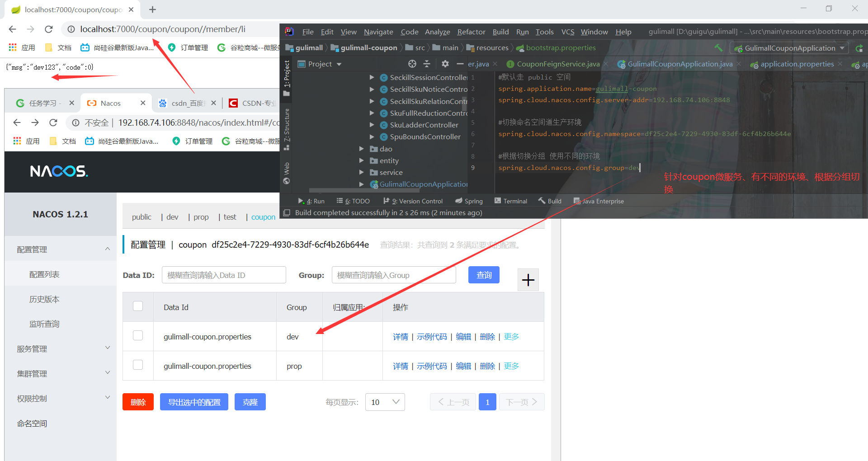Select SpuBoundsController in project tree

(x=425, y=136)
